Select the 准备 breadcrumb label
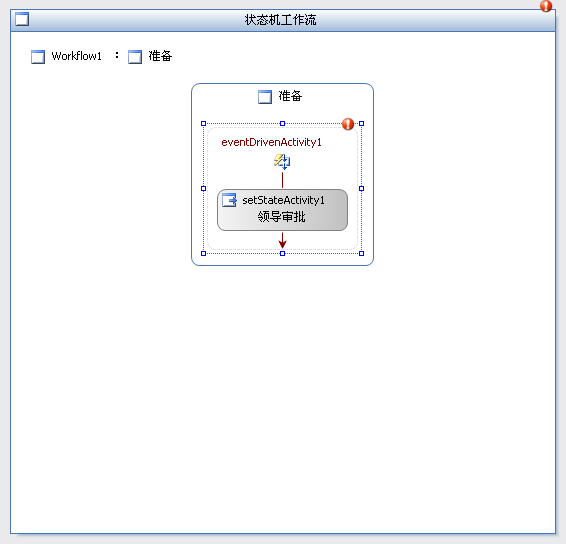This screenshot has height=544, width=566. click(x=160, y=56)
